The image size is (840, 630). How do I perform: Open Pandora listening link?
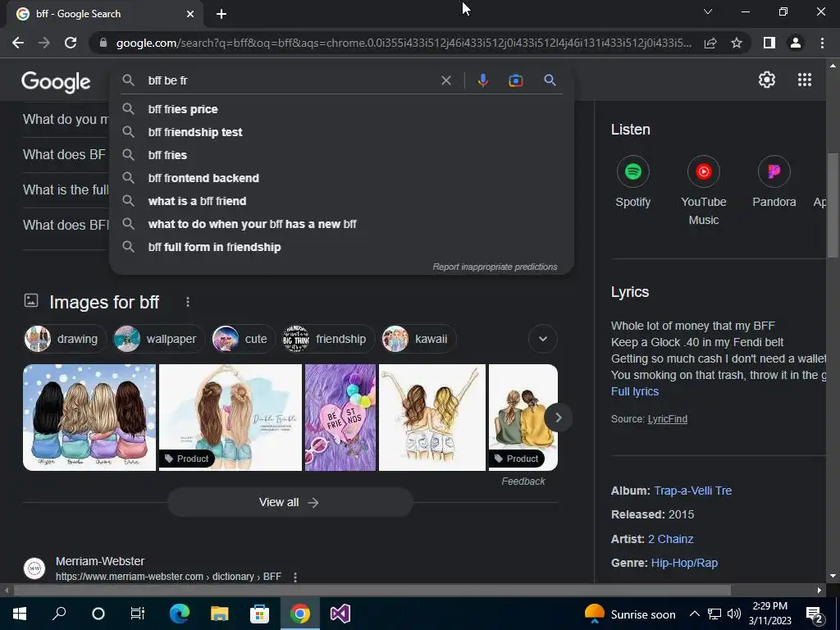(x=774, y=182)
